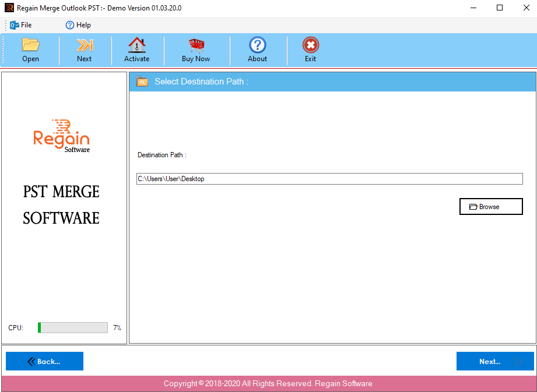Click the Next double-arrow toolbar icon
The width and height of the screenshot is (537, 392).
tap(84, 50)
